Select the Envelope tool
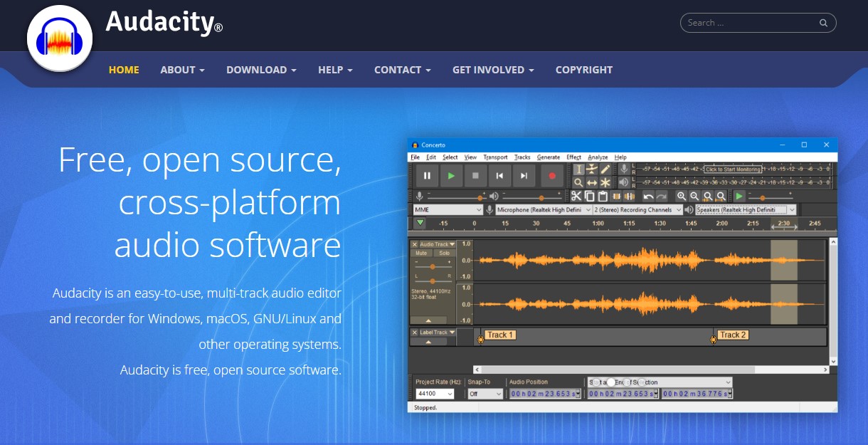 (592, 169)
